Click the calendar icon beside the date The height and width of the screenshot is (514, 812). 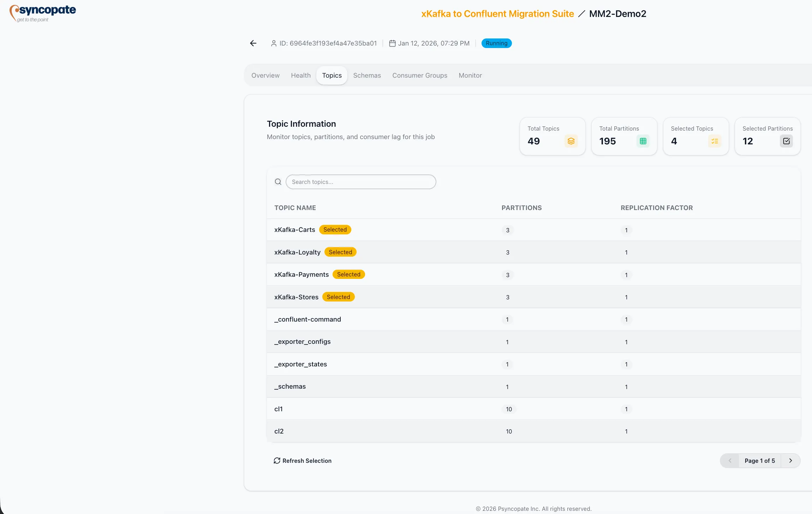tap(392, 43)
